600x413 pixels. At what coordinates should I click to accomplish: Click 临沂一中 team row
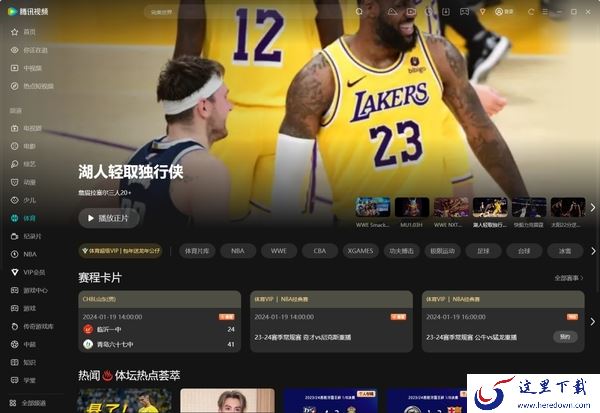click(x=159, y=329)
